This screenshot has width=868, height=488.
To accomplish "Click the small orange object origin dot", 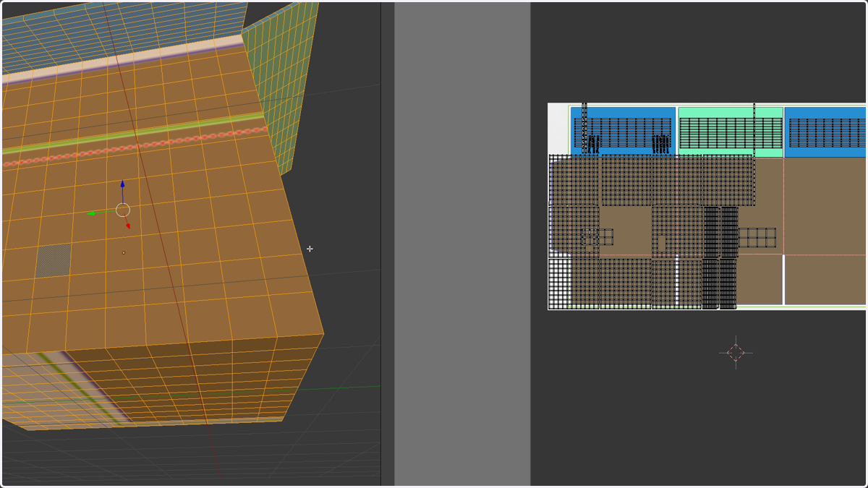I will pos(124,252).
